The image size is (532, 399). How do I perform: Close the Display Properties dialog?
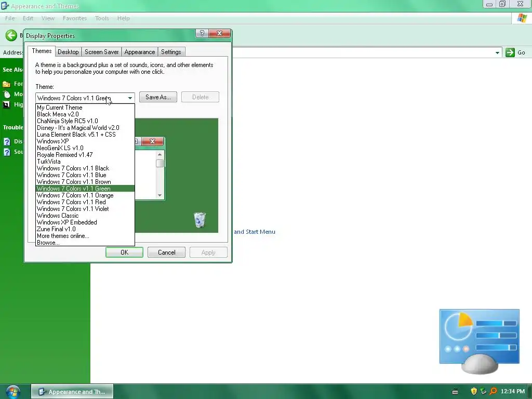pos(220,33)
